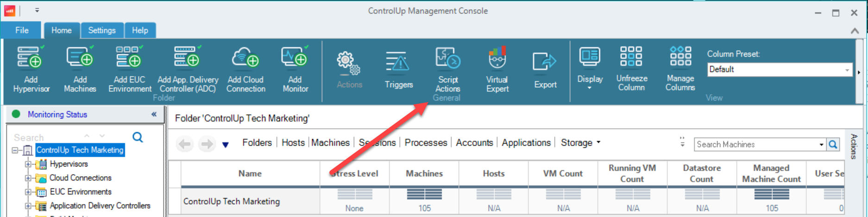The width and height of the screenshot is (868, 217).
Task: Click the tree Search input field
Action: point(46,137)
